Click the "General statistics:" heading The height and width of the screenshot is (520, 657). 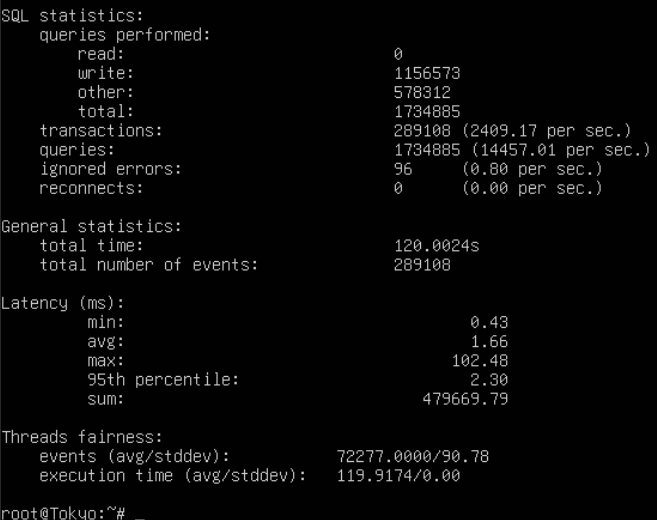[x=91, y=226]
